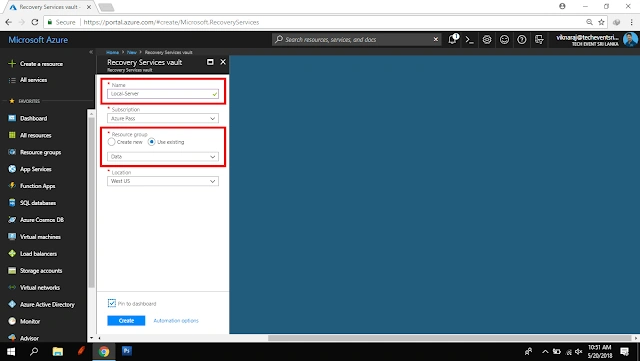Click the Search resources search box
This screenshot has height=361, width=640.
(356, 39)
